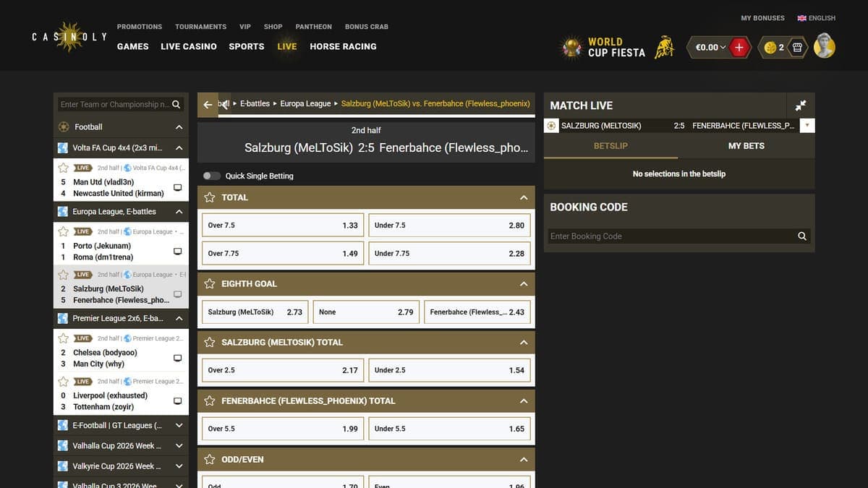The image size is (868, 488).
Task: Favorite the Man Utd vs Newcastle match star
Action: coord(64,168)
